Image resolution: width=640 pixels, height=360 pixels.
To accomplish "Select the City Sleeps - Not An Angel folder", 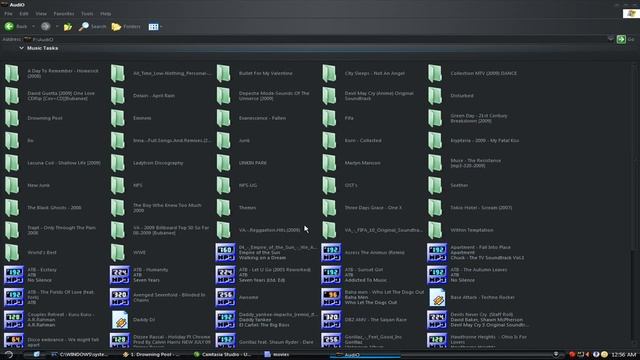I will coord(329,73).
